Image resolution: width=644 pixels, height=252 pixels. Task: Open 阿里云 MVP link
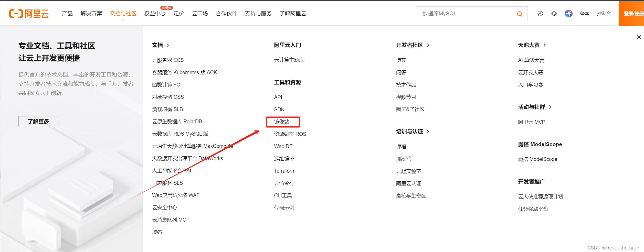pos(532,122)
